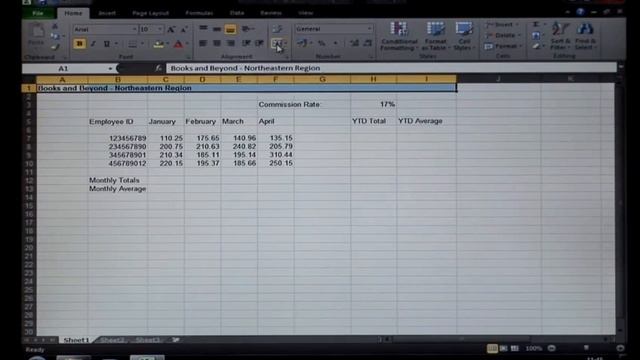
Task: Click the Fill down-arrow icon in Editing
Action: (x=536, y=36)
